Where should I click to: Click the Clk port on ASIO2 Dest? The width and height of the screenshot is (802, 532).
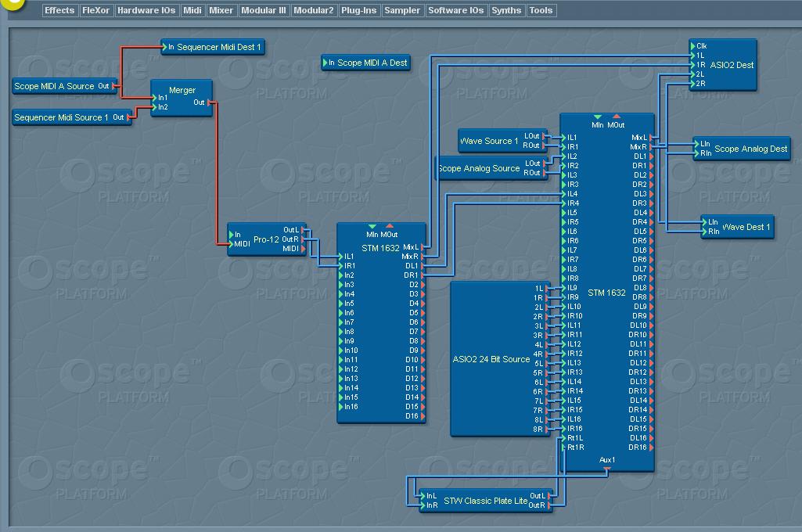pyautogui.click(x=692, y=46)
